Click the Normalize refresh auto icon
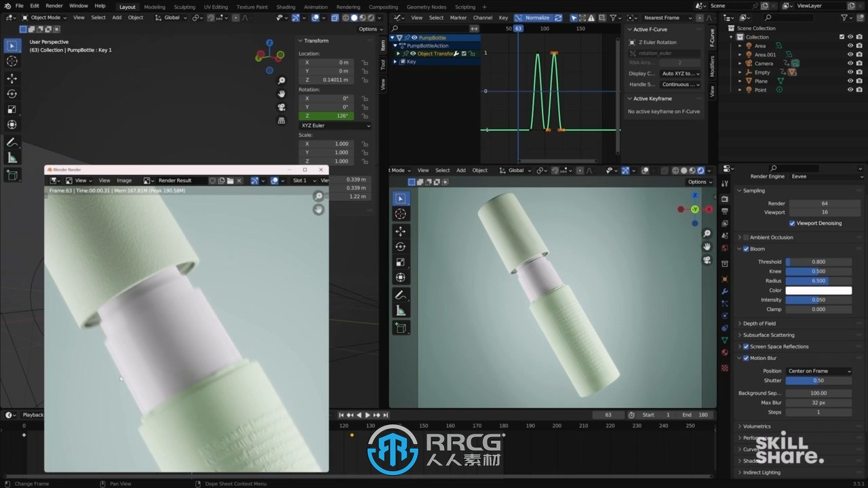Screen dimensions: 868x488 [x=558, y=18]
